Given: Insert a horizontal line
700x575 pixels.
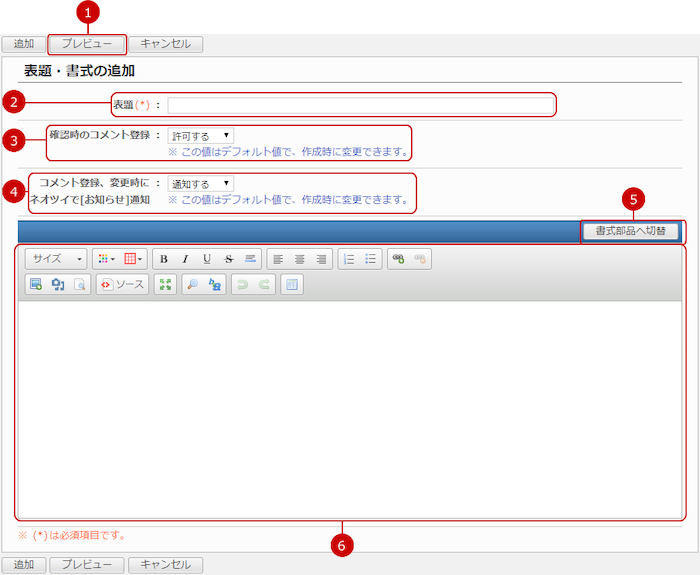Looking at the screenshot, I should click(x=250, y=259).
